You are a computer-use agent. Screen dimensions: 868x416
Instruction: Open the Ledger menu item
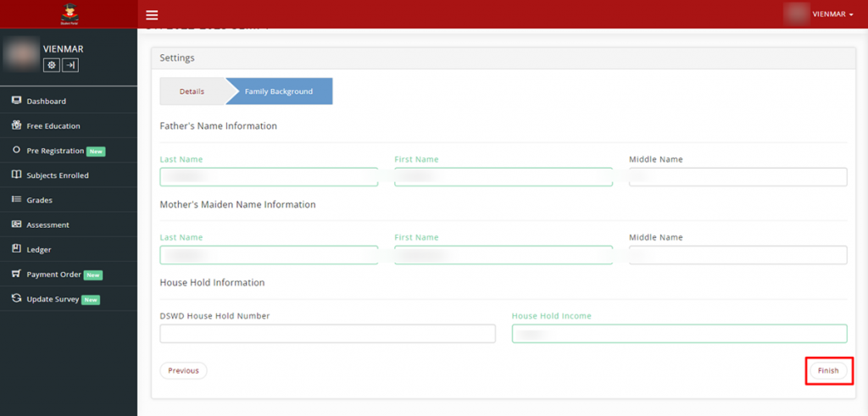(x=39, y=250)
